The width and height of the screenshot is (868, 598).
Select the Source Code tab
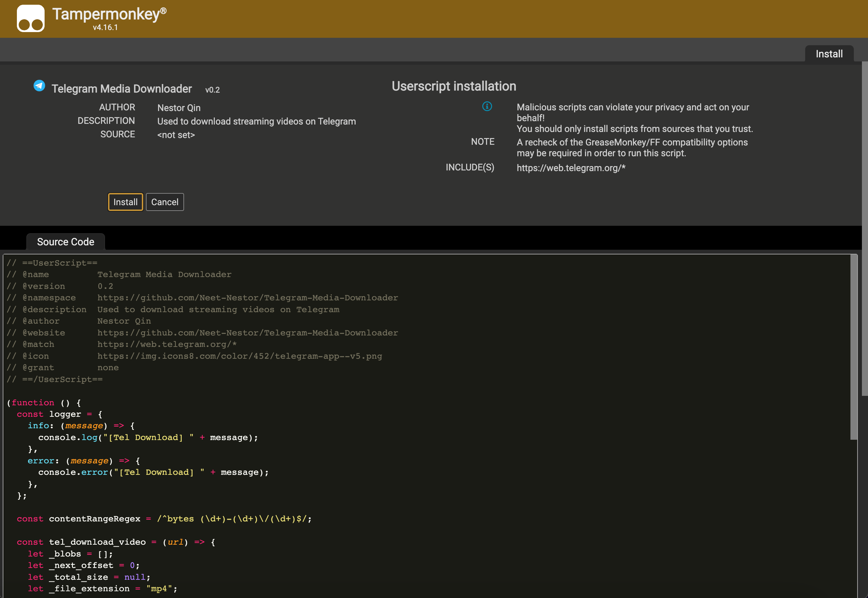[65, 241]
